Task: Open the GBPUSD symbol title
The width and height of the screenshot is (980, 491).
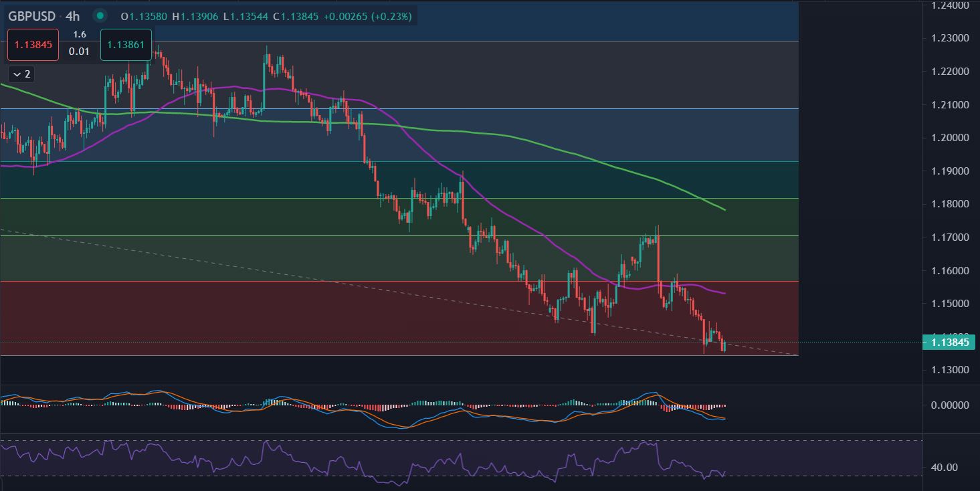Action: [x=32, y=15]
